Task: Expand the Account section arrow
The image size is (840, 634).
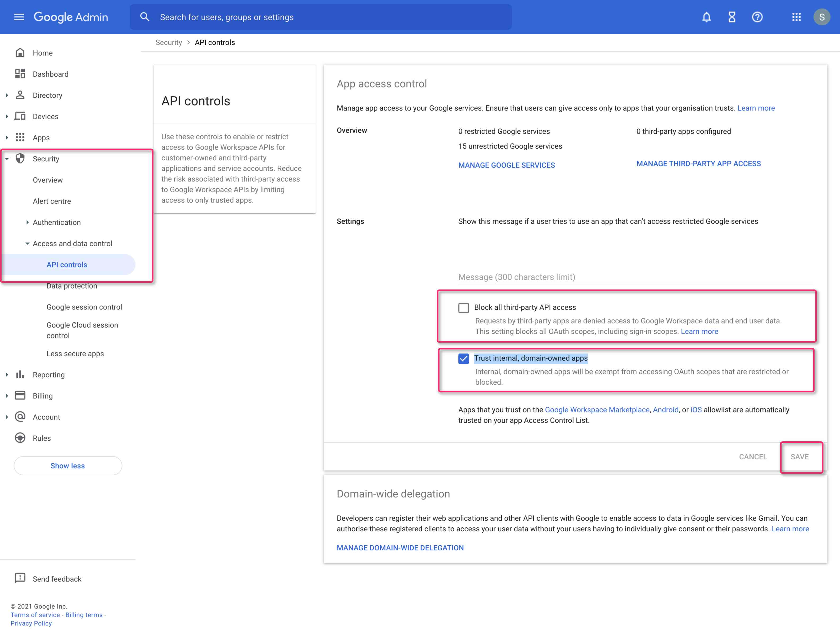Action: coord(7,417)
